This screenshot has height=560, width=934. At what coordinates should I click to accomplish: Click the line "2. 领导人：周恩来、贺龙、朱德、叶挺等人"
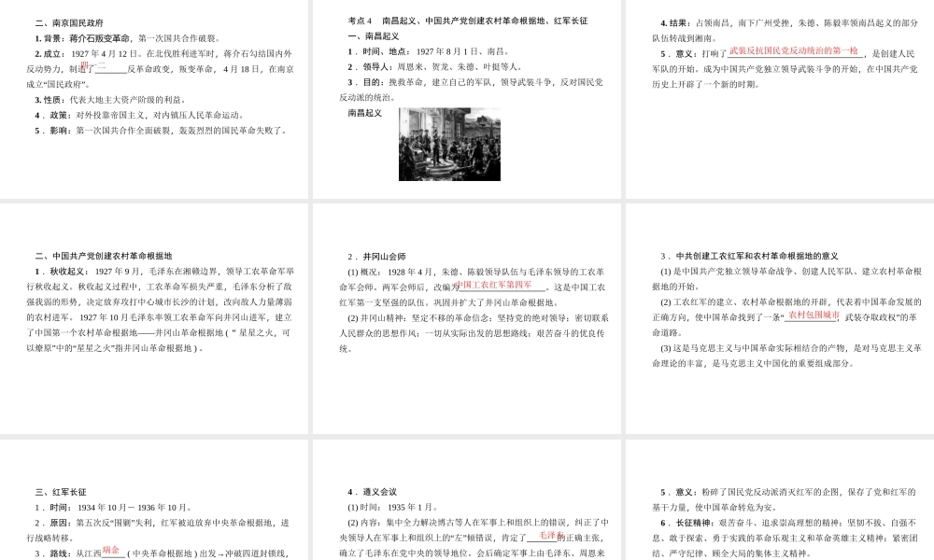(435, 67)
